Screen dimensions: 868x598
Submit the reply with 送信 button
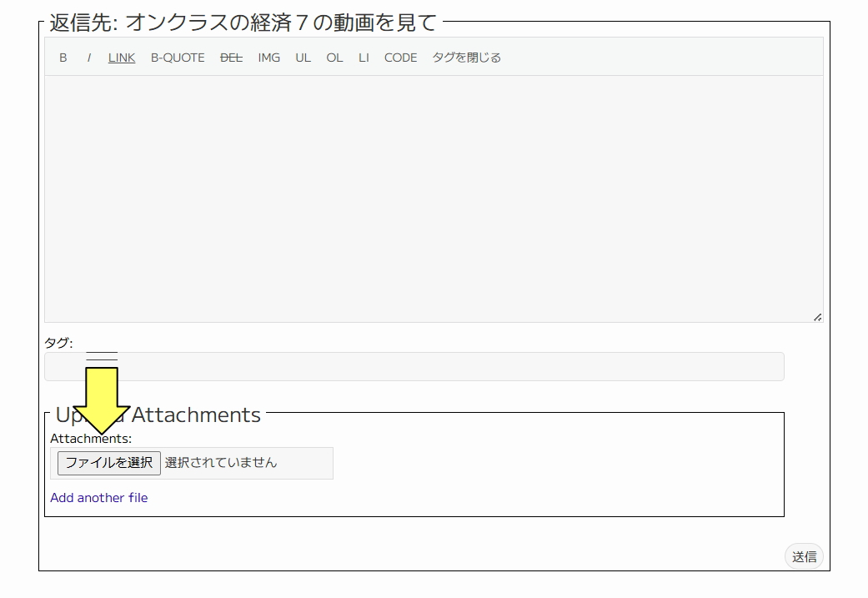coord(804,557)
